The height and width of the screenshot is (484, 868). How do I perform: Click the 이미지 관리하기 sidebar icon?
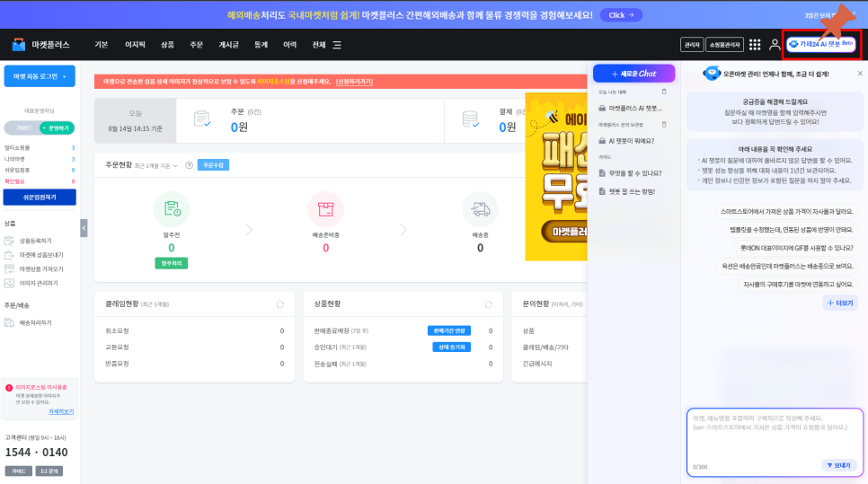pyautogui.click(x=9, y=283)
